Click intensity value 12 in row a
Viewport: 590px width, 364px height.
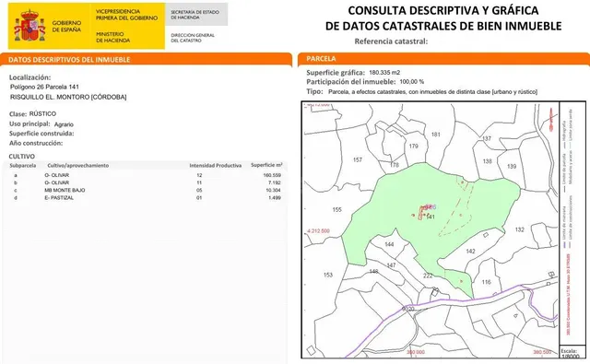(x=199, y=175)
